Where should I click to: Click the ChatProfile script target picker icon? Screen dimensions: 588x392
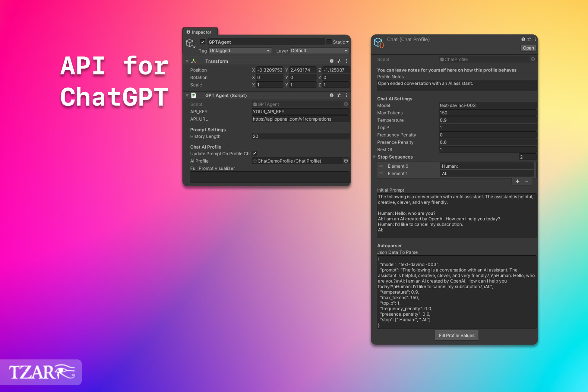coord(533,59)
